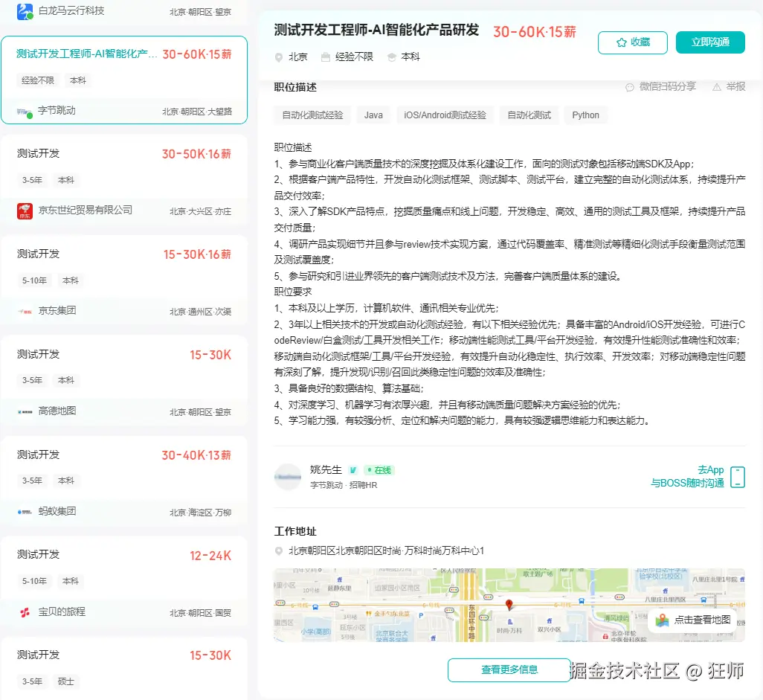This screenshot has width=763, height=700.
Task: Click 高德地图 company name
Action: pos(57,411)
